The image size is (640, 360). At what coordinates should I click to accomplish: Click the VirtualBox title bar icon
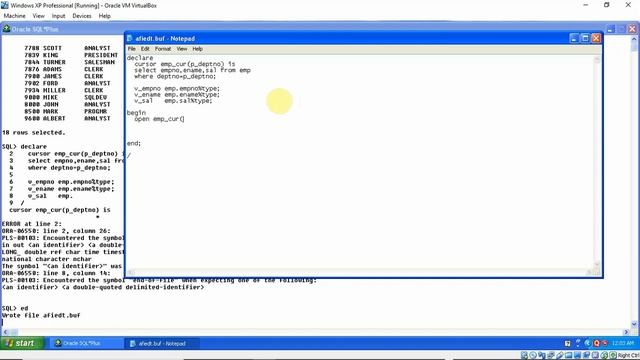[4, 5]
